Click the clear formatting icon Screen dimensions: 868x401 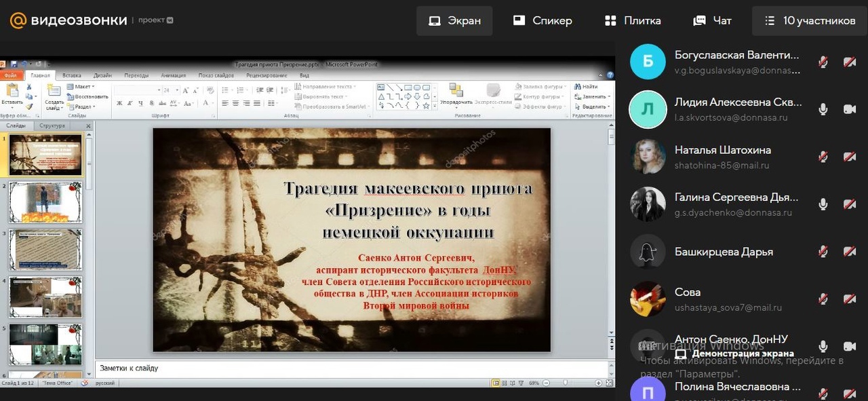pos(210,90)
